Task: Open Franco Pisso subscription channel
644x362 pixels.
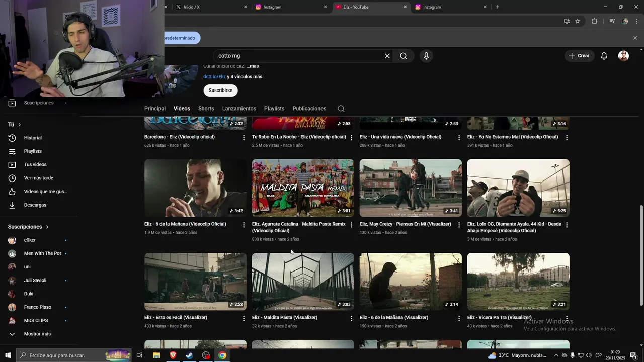Action: tap(38, 307)
